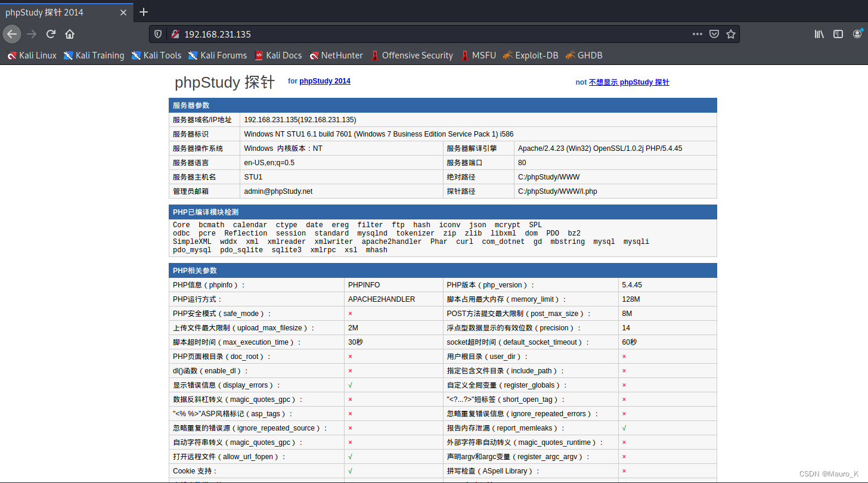
Task: Select the phpStudy 探针 2014 tab
Action: (67, 13)
